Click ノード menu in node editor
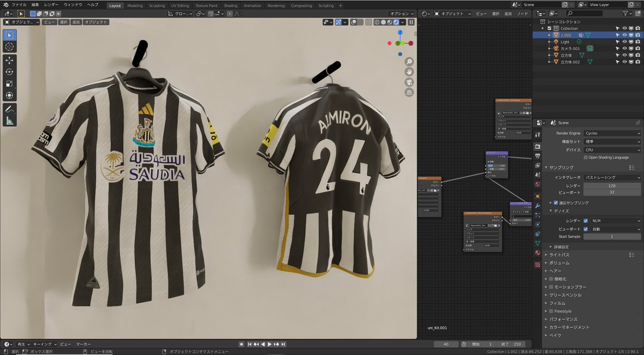This screenshot has width=644, height=355. pyautogui.click(x=522, y=13)
